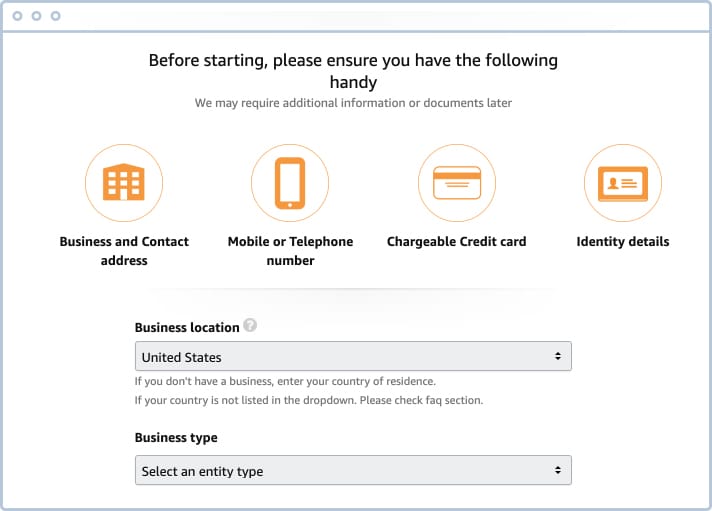Click Identity details label
Screen dimensions: 712x511
click(x=623, y=242)
